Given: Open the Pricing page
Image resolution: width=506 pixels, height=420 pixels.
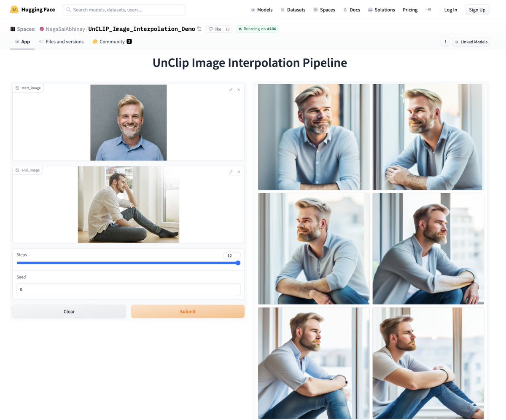Looking at the screenshot, I should [x=410, y=10].
